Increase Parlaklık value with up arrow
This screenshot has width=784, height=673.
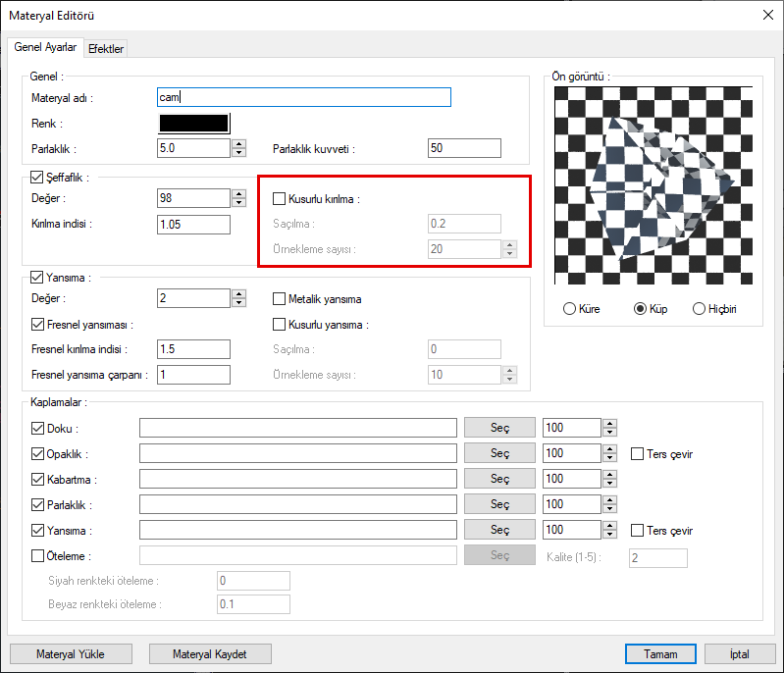pos(238,144)
